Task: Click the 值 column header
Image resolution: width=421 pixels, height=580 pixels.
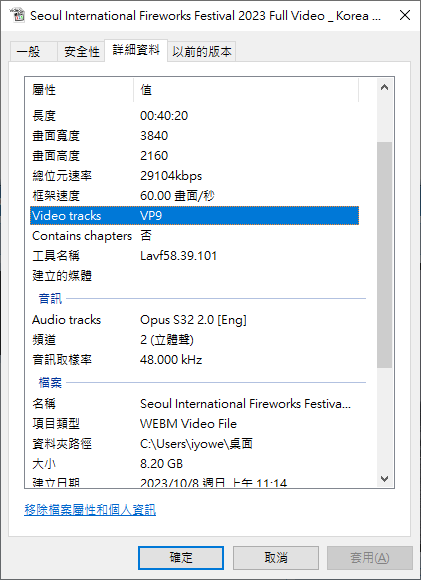Action: (246, 90)
